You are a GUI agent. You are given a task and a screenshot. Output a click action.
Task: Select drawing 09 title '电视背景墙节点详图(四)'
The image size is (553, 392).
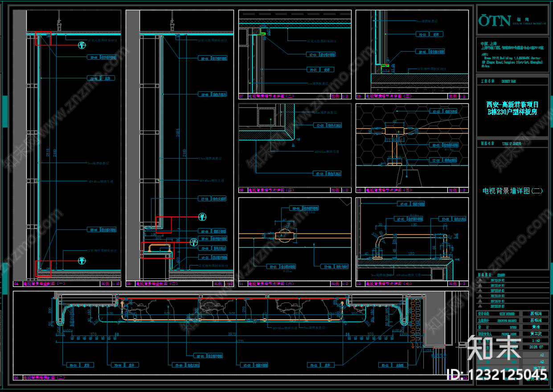pos(271,190)
